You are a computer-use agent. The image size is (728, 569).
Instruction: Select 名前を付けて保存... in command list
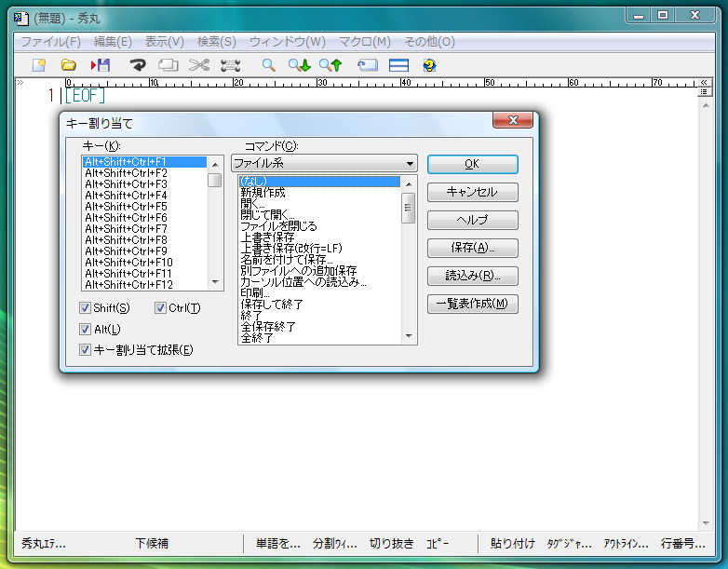click(x=319, y=260)
